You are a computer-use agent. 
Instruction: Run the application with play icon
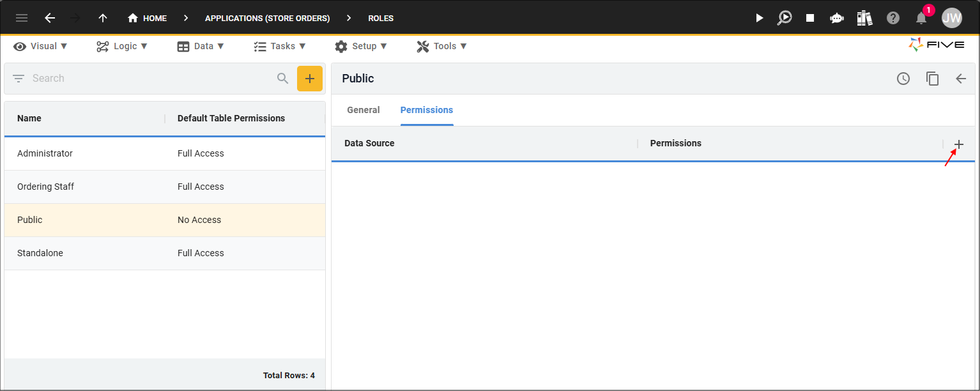tap(759, 18)
